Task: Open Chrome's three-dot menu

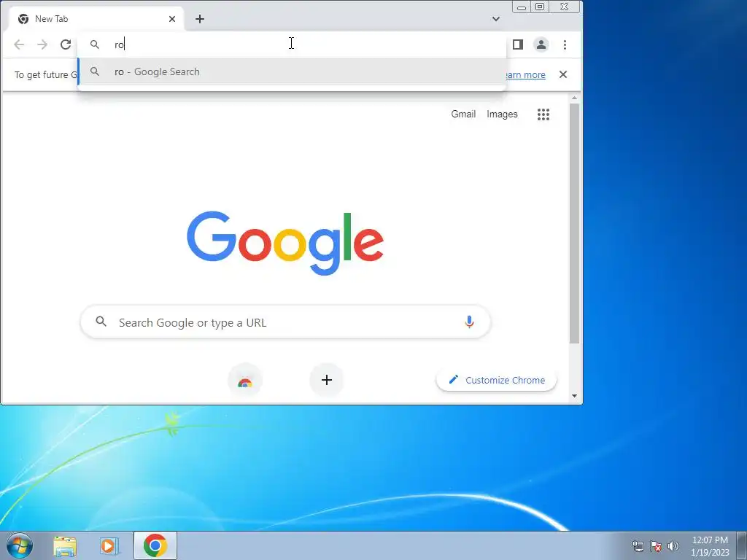Action: (565, 44)
